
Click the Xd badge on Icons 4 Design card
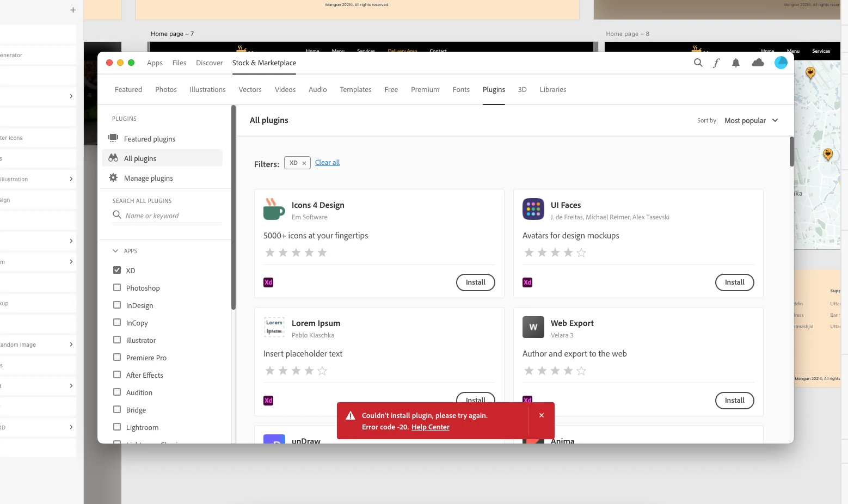click(x=268, y=282)
